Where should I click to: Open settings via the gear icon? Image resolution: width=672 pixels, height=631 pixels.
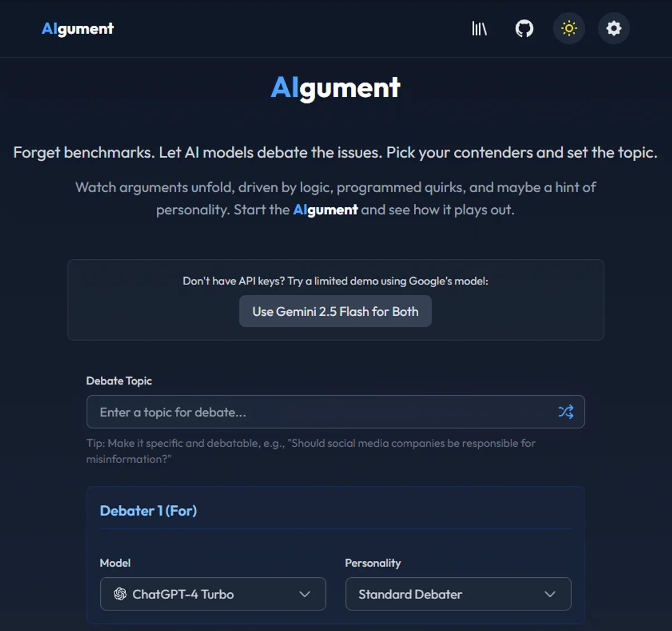pos(614,29)
